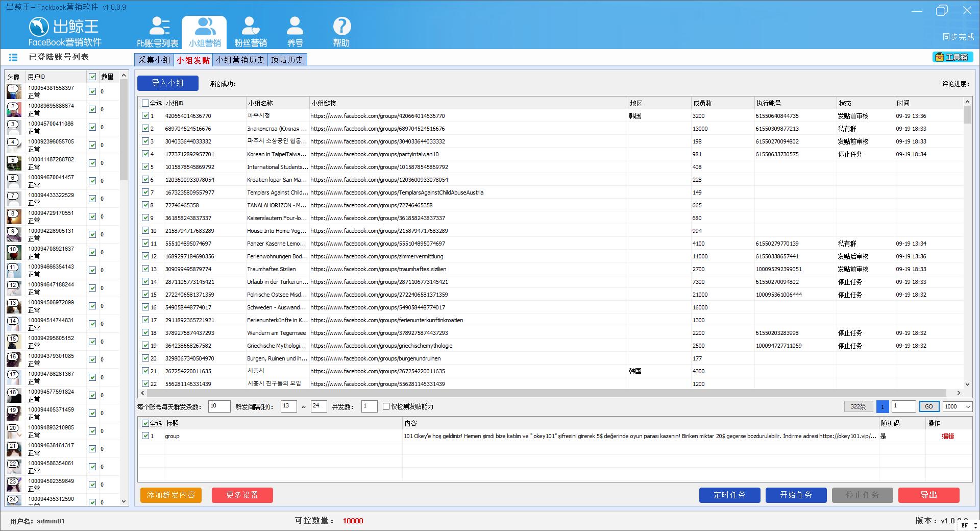Click the account list scrollbar thumb
The image size is (980, 531).
coord(124,130)
